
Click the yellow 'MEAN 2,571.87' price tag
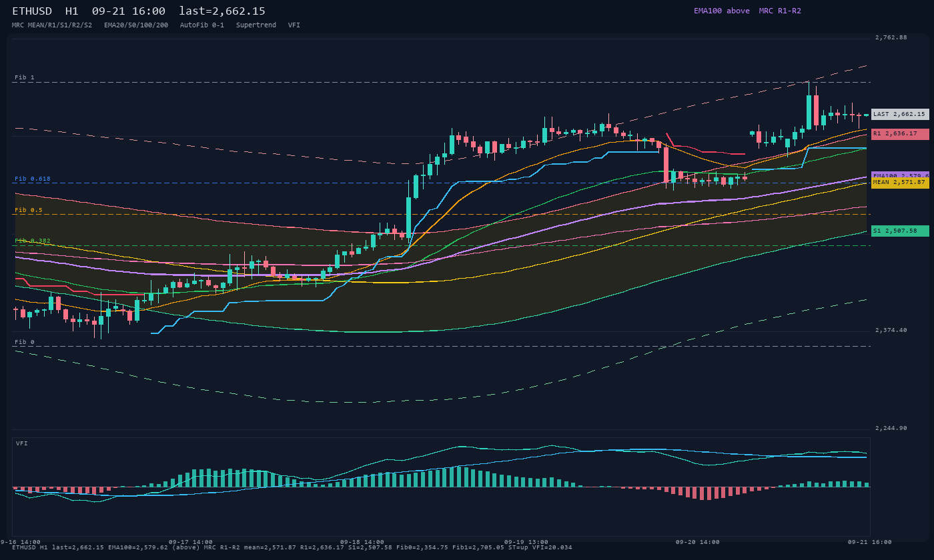tap(900, 183)
